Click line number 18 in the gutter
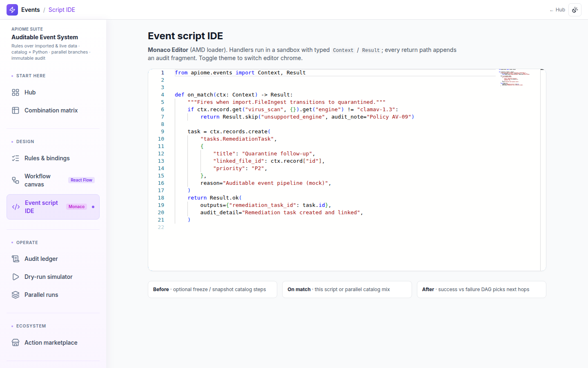Screen dimensions: 588x368 161,198
